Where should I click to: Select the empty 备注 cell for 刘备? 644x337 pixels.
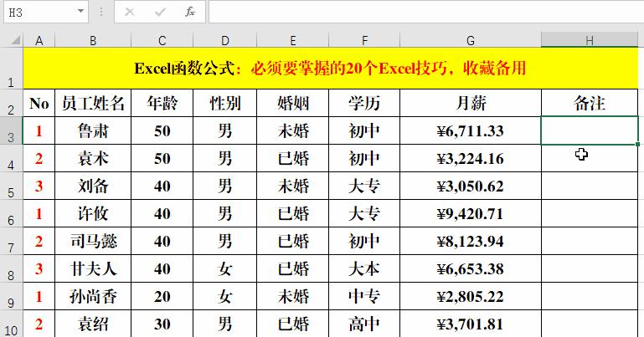coord(590,186)
